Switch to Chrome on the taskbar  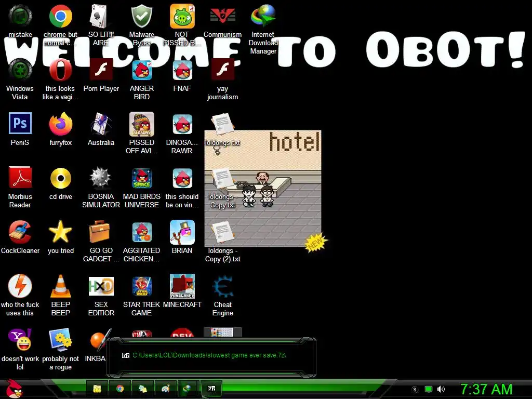point(120,389)
